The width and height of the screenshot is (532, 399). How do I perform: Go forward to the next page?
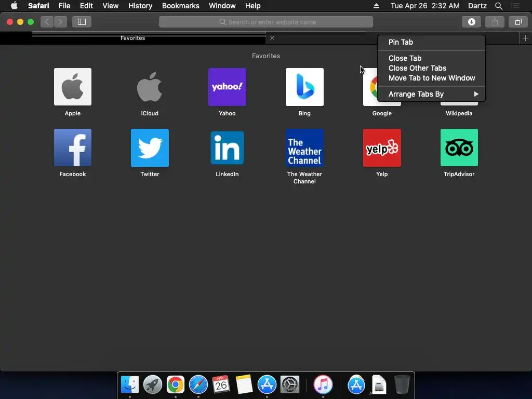click(60, 22)
